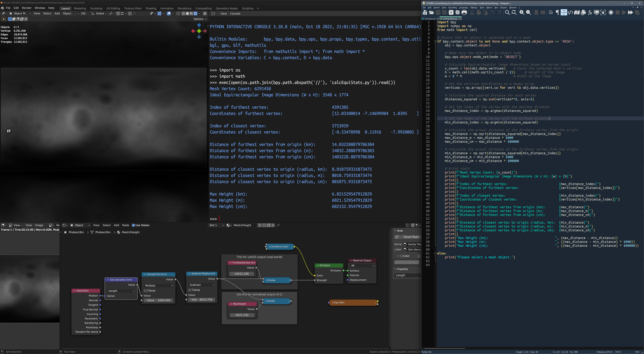Viewport: 644px width, 354px height.
Task: Open Object Mode dropdown in 3D viewport
Action: [20, 14]
